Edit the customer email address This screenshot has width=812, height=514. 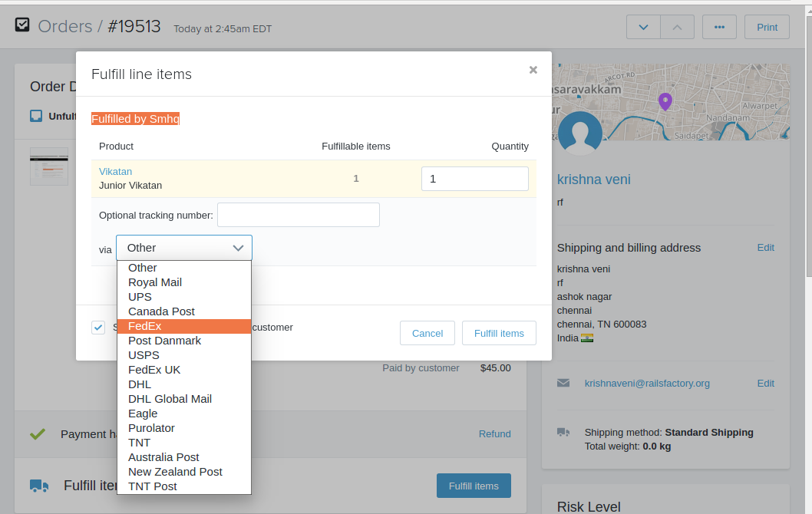(x=765, y=383)
